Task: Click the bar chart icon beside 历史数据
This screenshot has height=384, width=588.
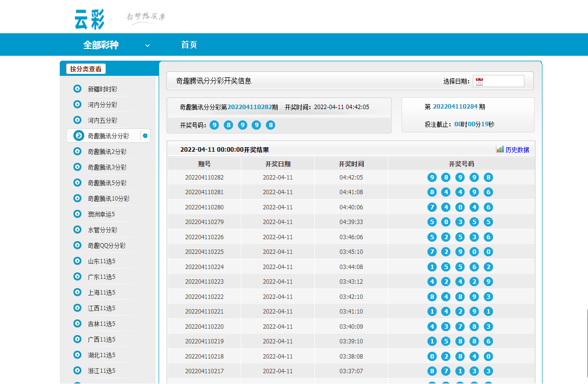Action: tap(500, 150)
